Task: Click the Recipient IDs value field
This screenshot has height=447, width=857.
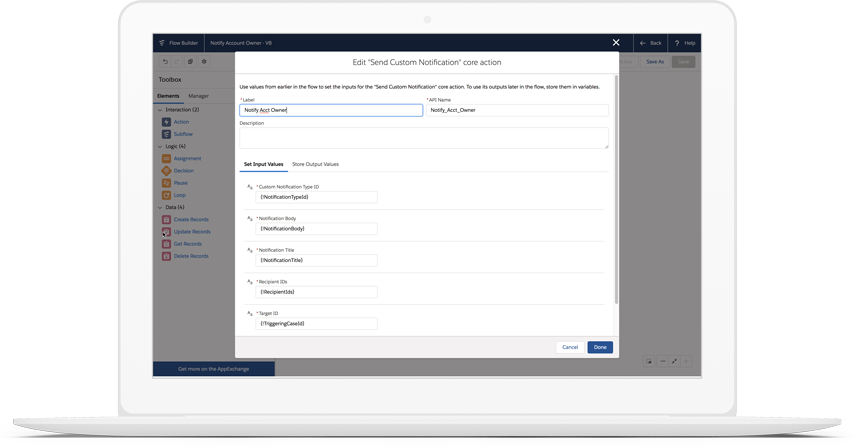Action: pyautogui.click(x=316, y=292)
